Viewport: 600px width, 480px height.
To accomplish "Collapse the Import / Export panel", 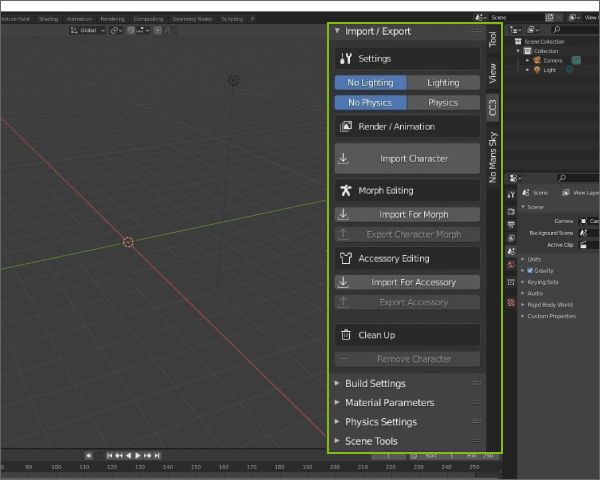I will pyautogui.click(x=337, y=31).
